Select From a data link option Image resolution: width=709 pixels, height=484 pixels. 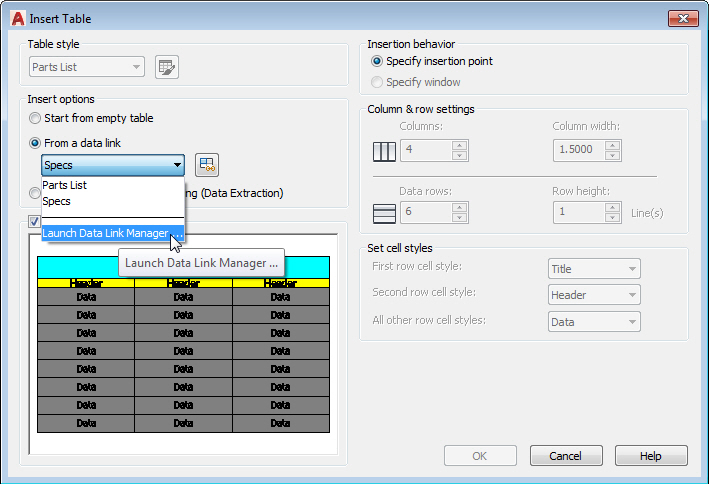click(x=75, y=143)
